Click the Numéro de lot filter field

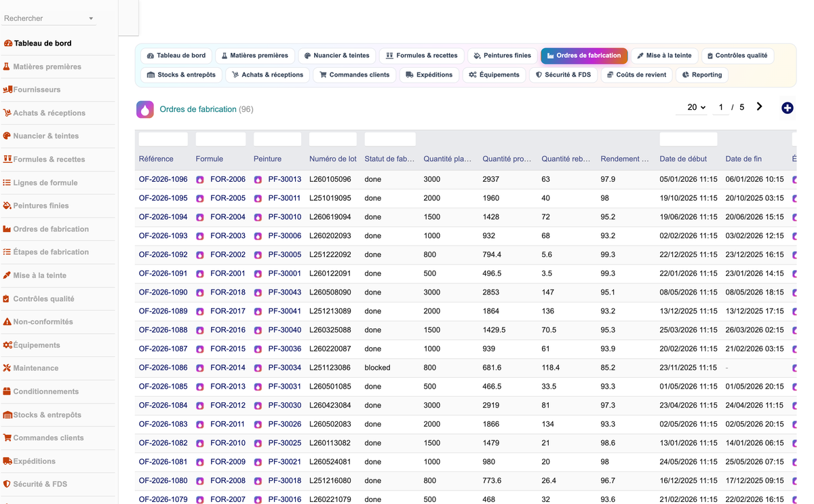point(333,139)
